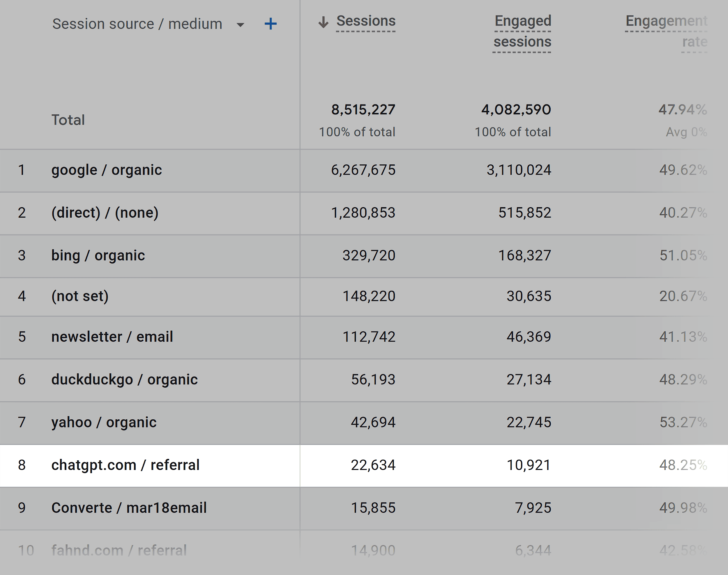The height and width of the screenshot is (575, 728).
Task: Select the duckduckgo / organic entry
Action: tap(124, 379)
